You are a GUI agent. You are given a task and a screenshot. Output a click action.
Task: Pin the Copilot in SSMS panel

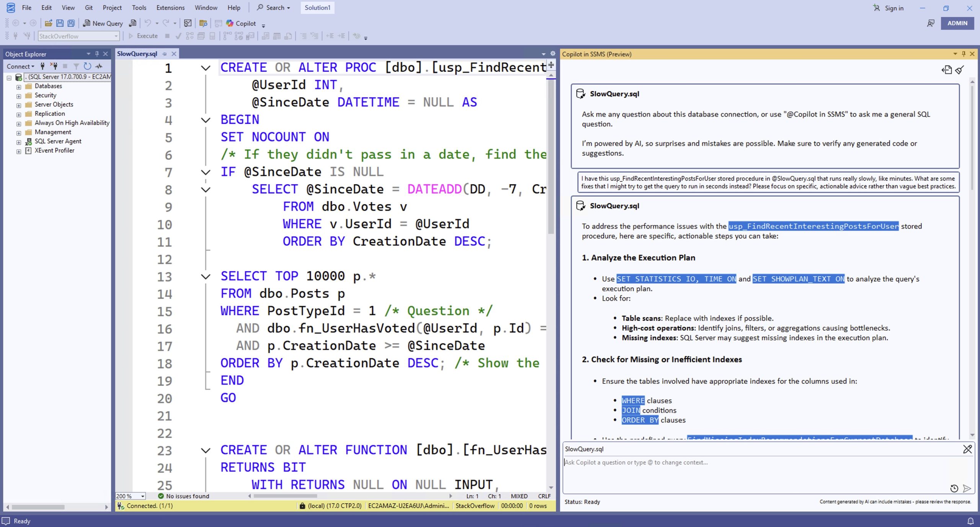(x=964, y=54)
